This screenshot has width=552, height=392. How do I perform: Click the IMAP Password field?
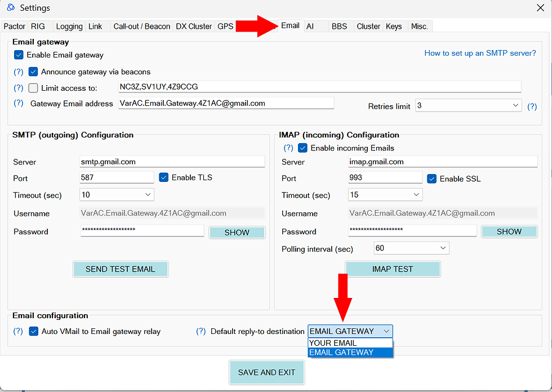point(412,230)
